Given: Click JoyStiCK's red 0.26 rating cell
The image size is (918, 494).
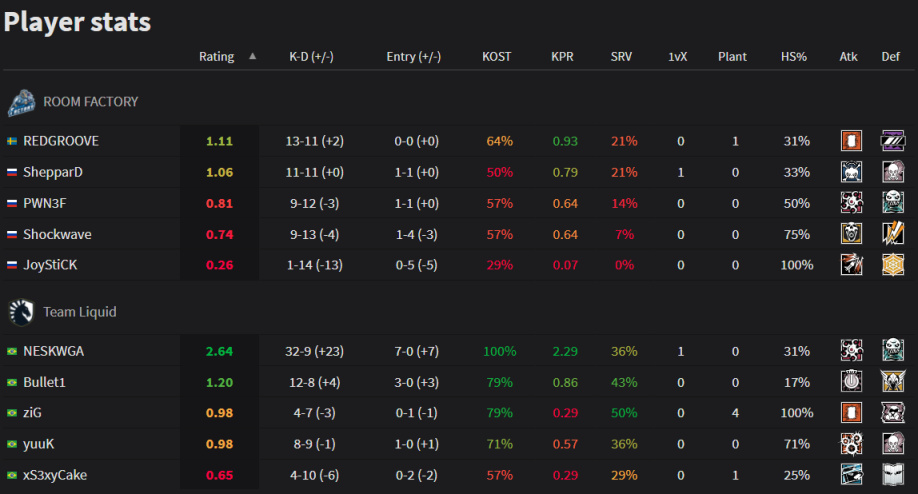Looking at the screenshot, I should click(219, 266).
